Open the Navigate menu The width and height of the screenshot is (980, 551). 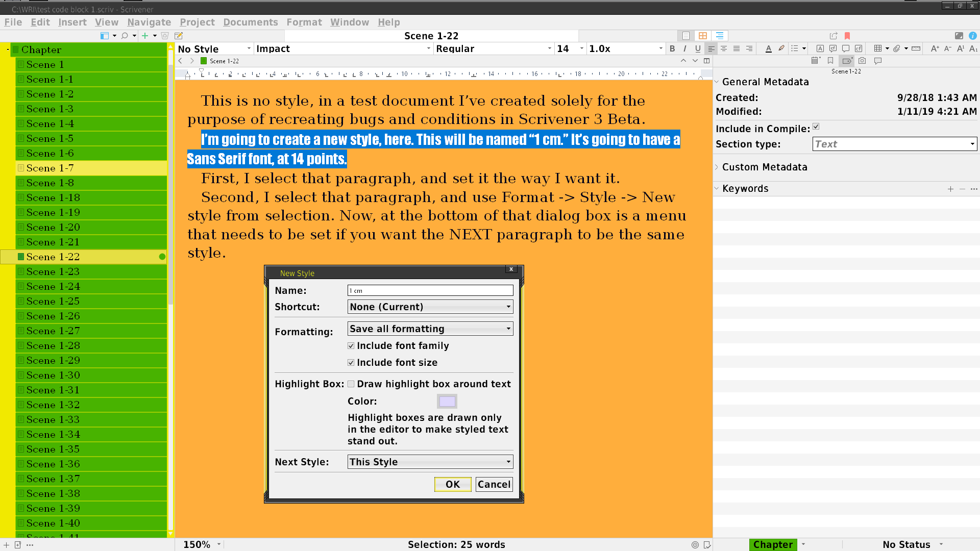pos(149,22)
